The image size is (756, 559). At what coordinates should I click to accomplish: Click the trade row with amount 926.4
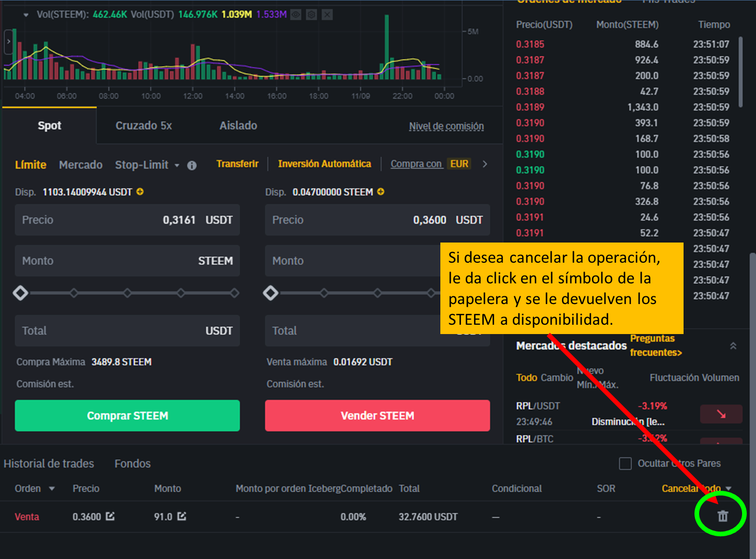[622, 60]
